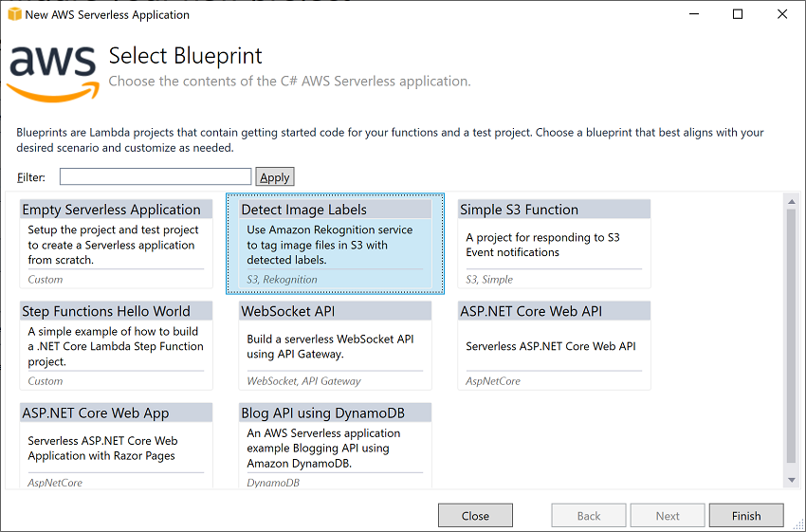806x532 pixels.
Task: Click the Apply filter button
Action: (274, 176)
